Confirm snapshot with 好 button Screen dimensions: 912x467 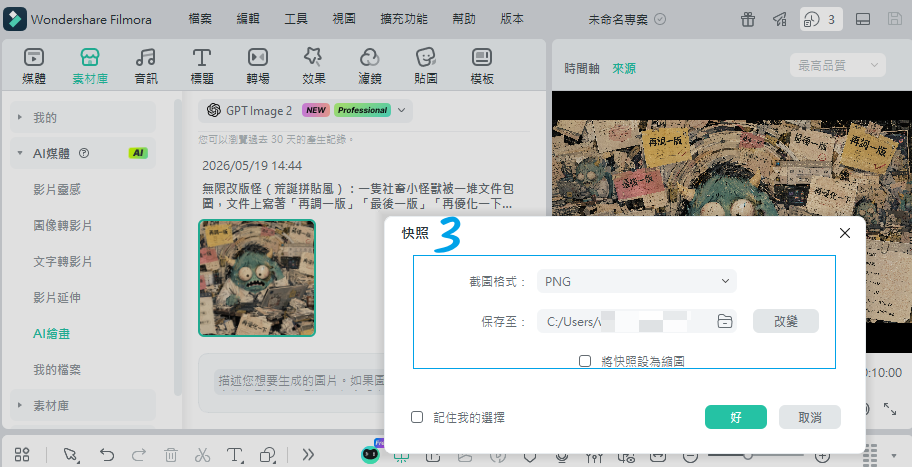coord(736,417)
